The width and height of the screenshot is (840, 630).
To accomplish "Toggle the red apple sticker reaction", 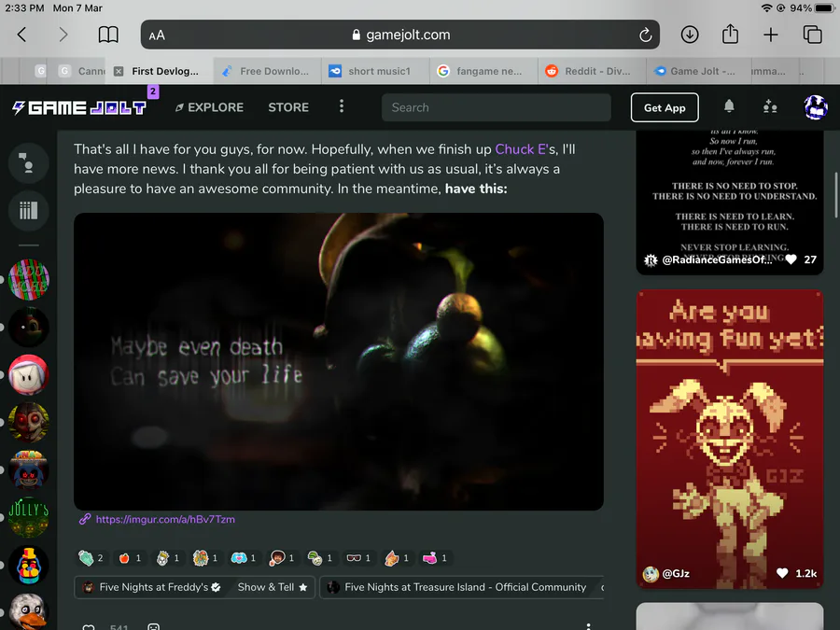I will 130,558.
